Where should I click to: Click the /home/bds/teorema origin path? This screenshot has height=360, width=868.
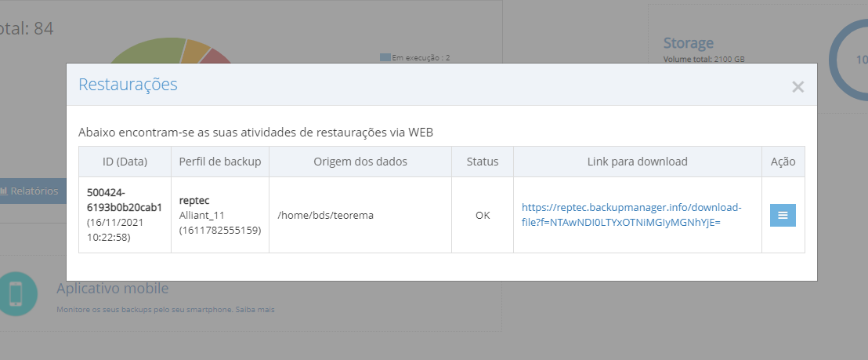[326, 216]
